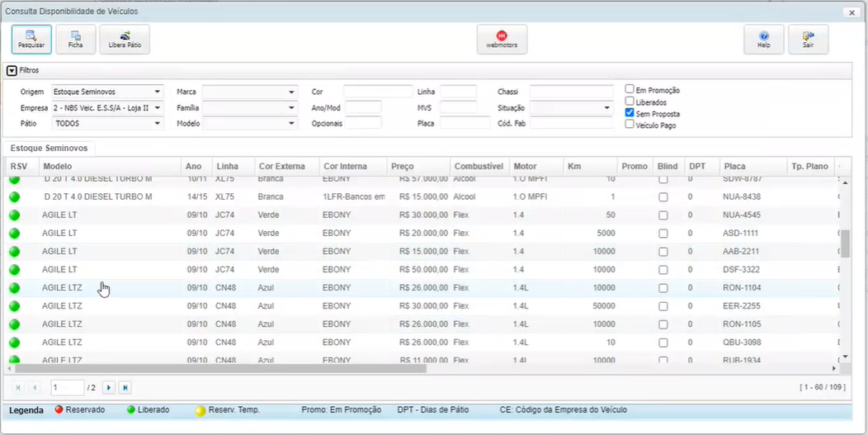Open the Situação dropdown
The height and width of the screenshot is (435, 868).
tap(571, 107)
